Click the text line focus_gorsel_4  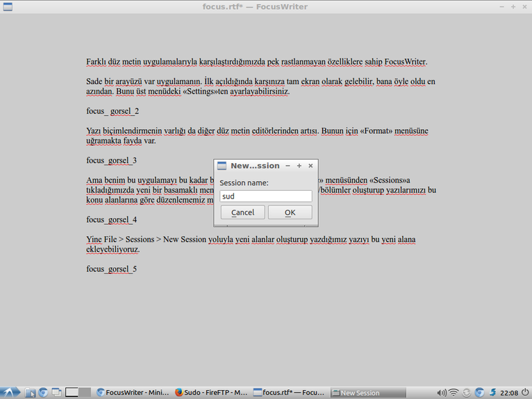click(111, 220)
